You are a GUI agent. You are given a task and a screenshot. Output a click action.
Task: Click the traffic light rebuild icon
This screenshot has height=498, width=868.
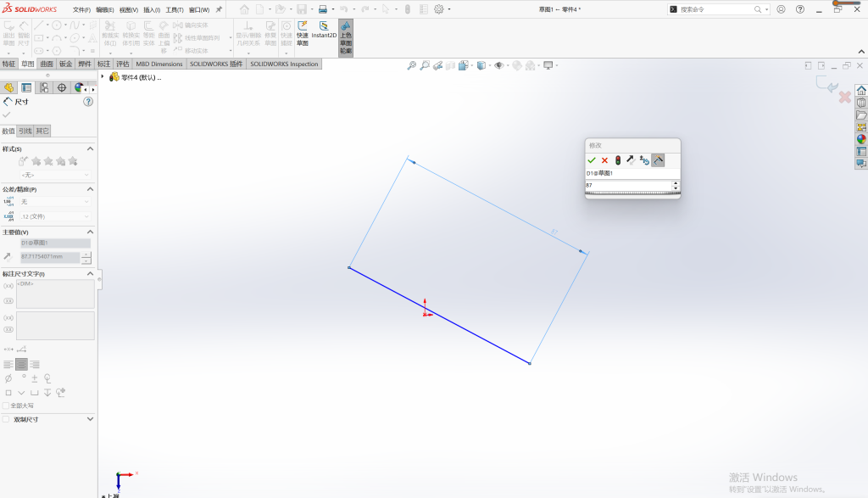(618, 160)
